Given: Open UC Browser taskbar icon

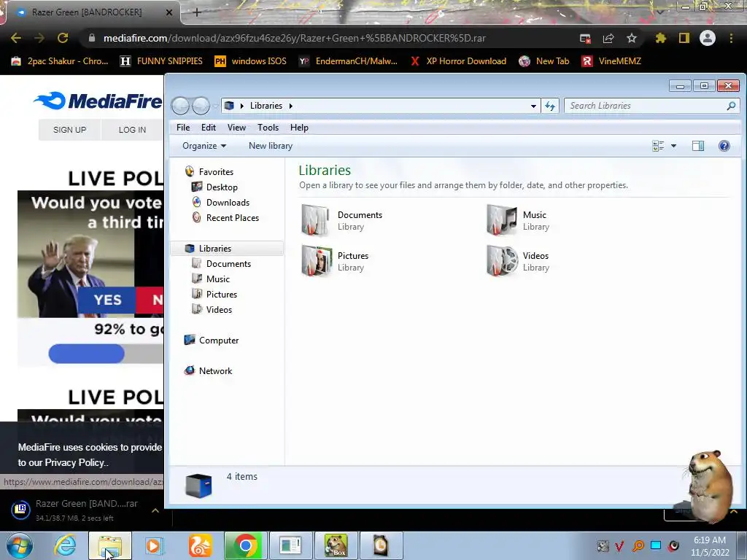Looking at the screenshot, I should (200, 545).
